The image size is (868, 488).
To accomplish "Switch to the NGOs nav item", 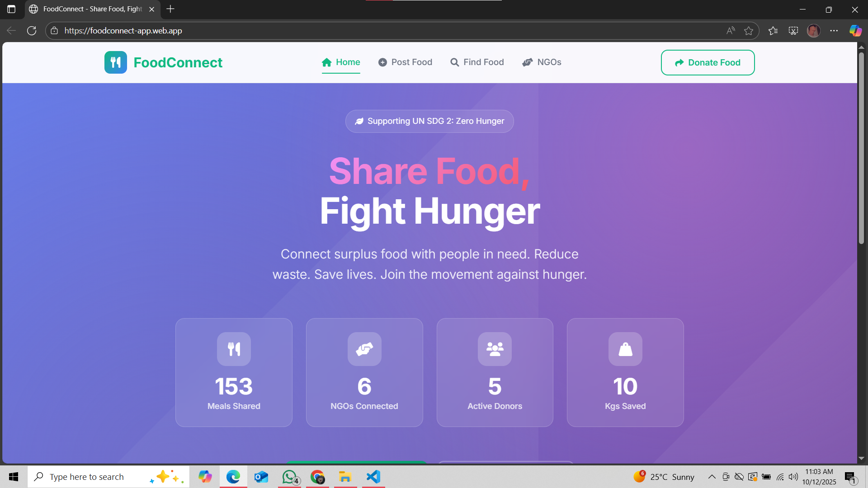I will click(542, 62).
